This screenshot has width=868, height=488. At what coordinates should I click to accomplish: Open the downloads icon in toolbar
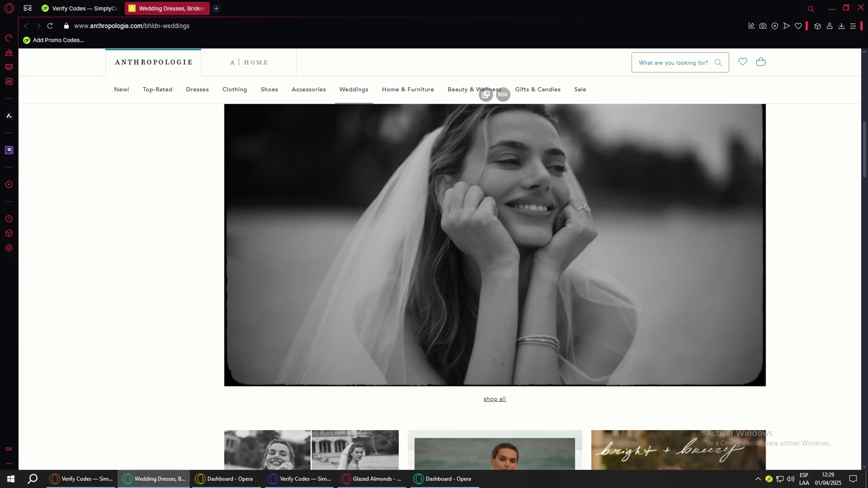coord(841,26)
